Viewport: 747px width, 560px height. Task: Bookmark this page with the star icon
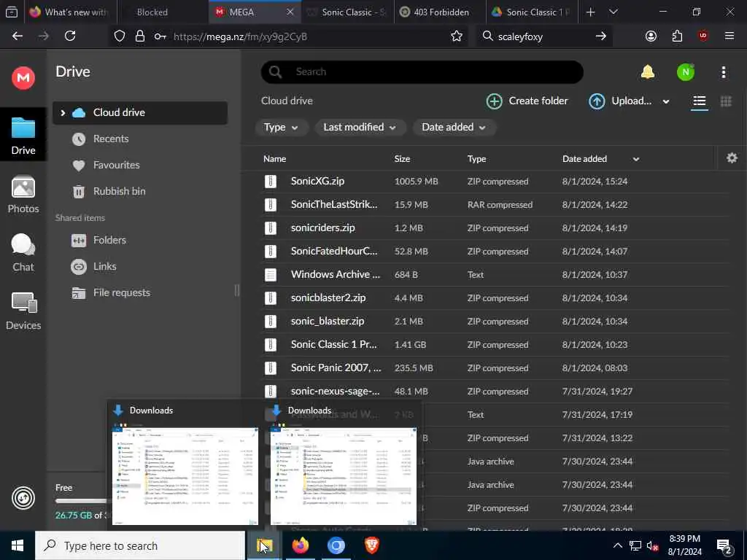coord(457,36)
